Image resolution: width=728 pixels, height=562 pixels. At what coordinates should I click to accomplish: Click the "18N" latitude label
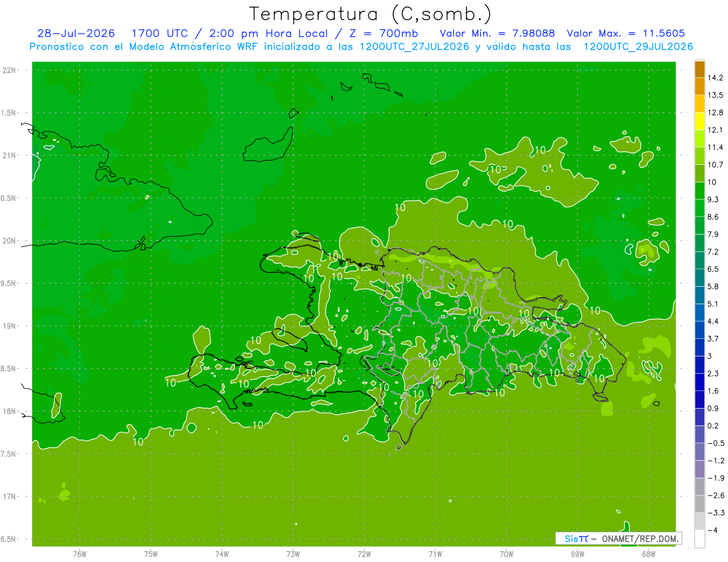[10, 411]
